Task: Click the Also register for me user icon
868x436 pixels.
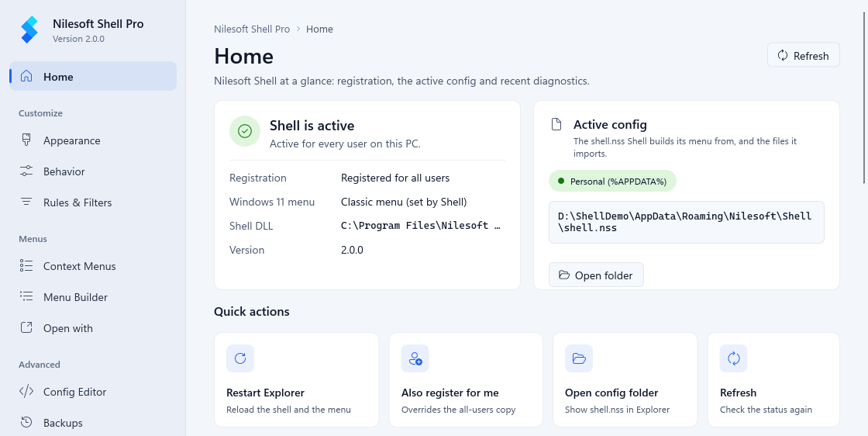Action: [x=415, y=358]
